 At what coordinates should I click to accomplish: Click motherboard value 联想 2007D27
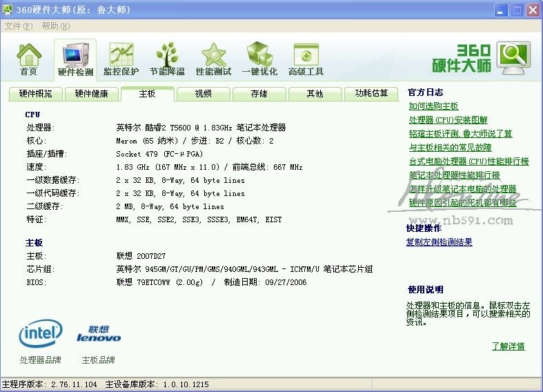coord(141,256)
